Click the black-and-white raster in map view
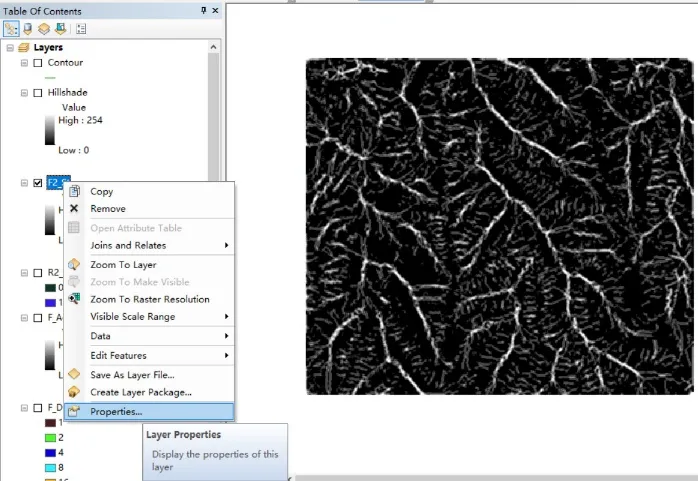 499,226
